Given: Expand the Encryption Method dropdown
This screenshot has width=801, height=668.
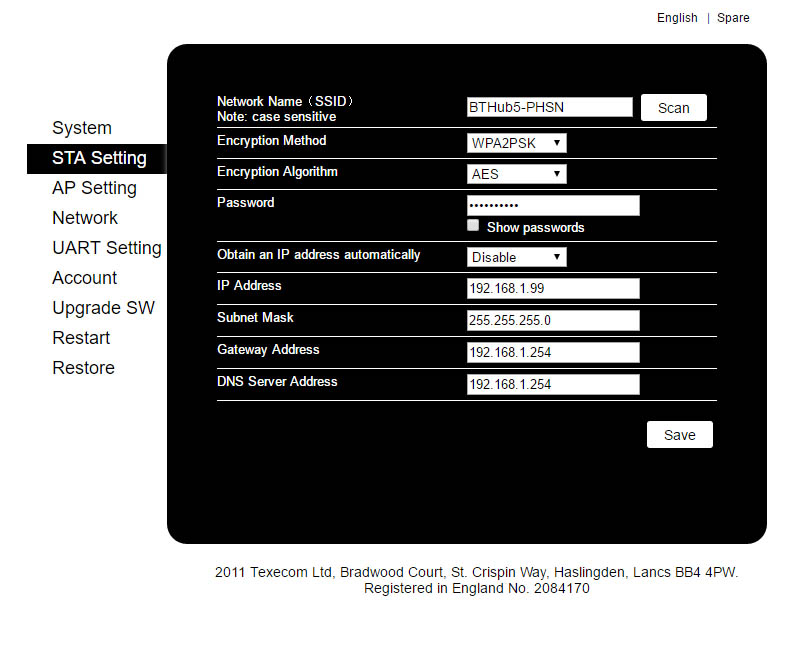Looking at the screenshot, I should 516,143.
